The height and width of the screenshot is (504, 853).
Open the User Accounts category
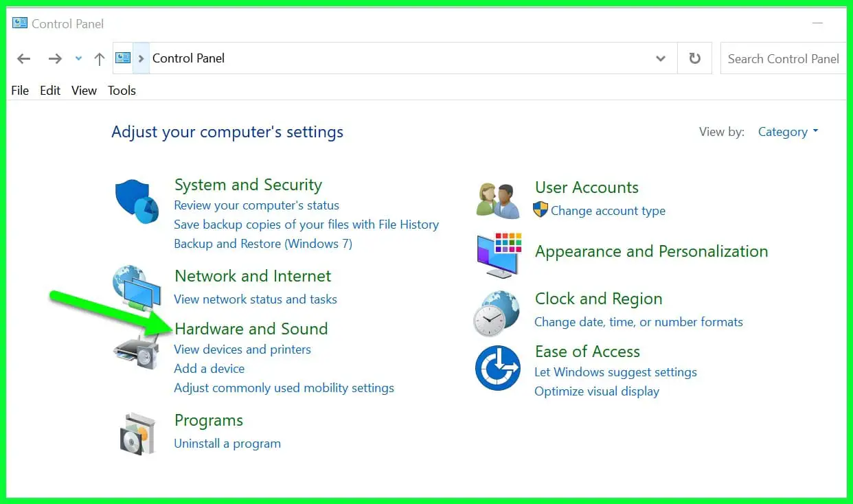[587, 187]
